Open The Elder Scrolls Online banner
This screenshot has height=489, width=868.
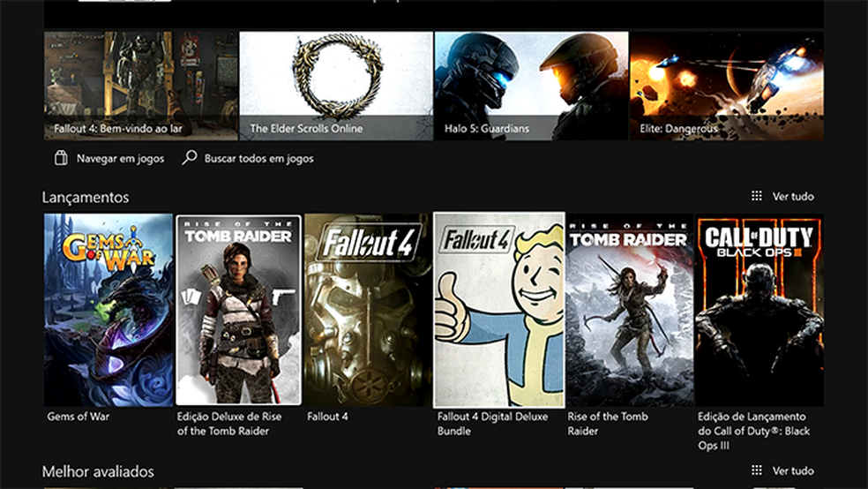[336, 86]
